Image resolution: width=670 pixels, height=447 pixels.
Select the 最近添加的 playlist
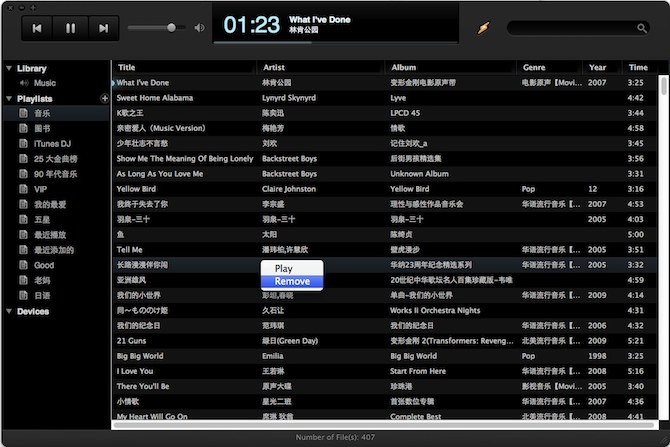pyautogui.click(x=56, y=250)
